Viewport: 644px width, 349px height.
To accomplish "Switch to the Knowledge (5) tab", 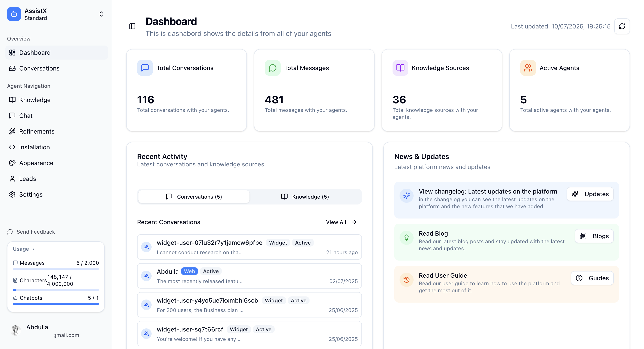I will point(305,197).
